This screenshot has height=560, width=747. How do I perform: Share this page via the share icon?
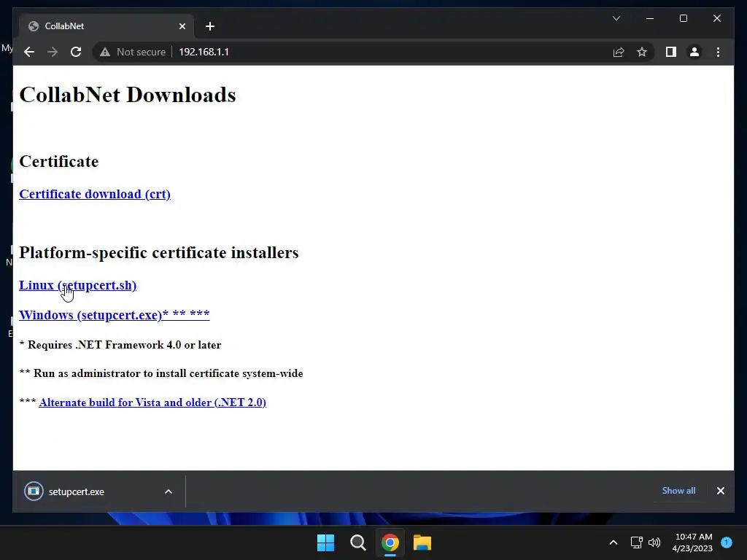pos(619,52)
